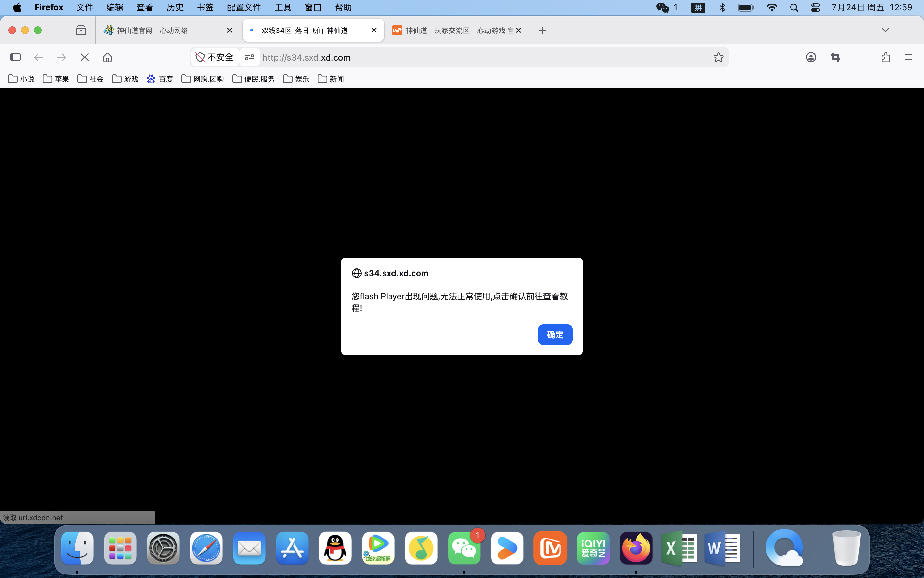Open the 书签 menu

click(x=205, y=7)
